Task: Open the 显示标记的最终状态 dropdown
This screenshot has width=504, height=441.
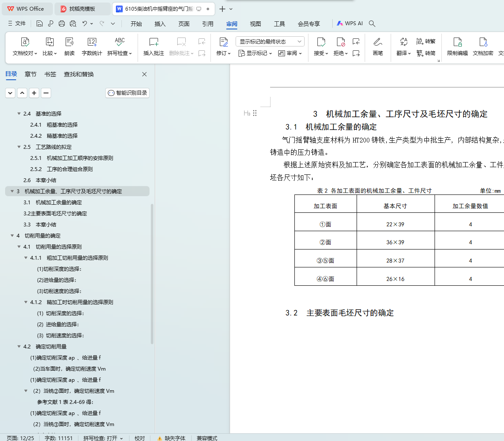Action: coord(270,41)
